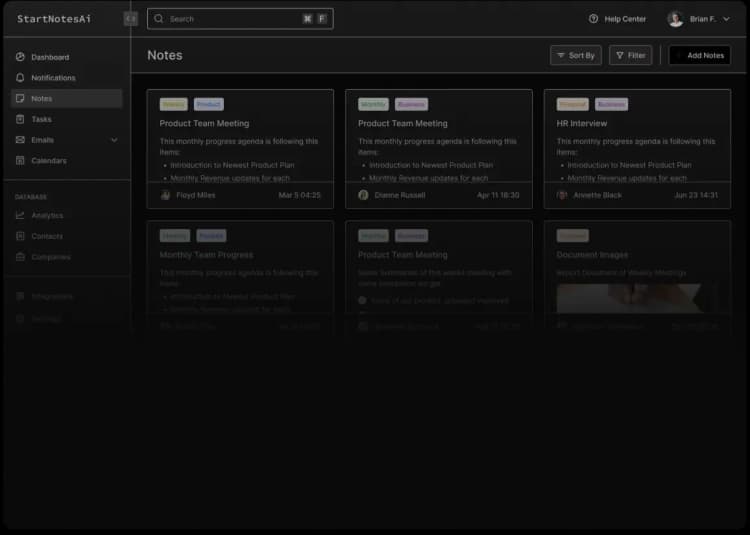This screenshot has height=535, width=750.
Task: Click the Sort By lines icon
Action: point(561,55)
